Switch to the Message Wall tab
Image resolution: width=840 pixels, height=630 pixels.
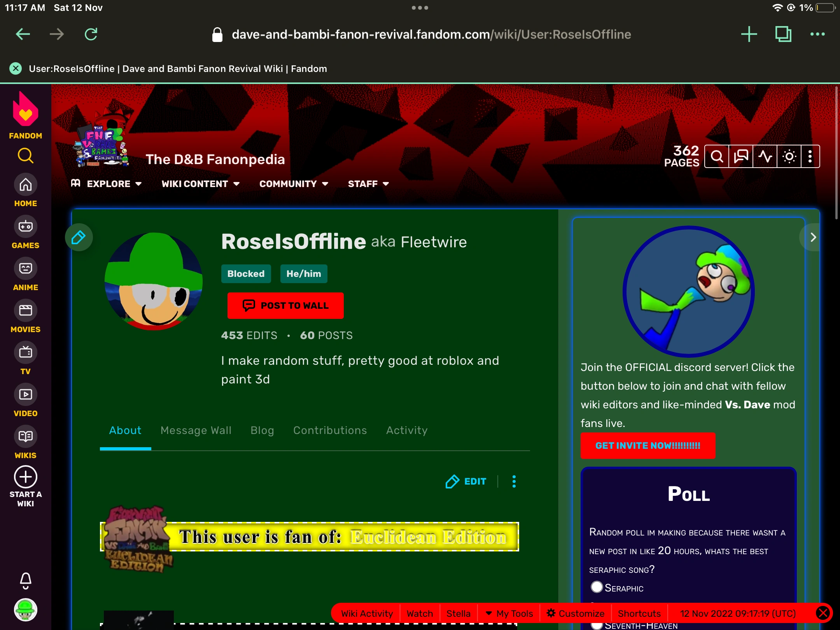[196, 430]
